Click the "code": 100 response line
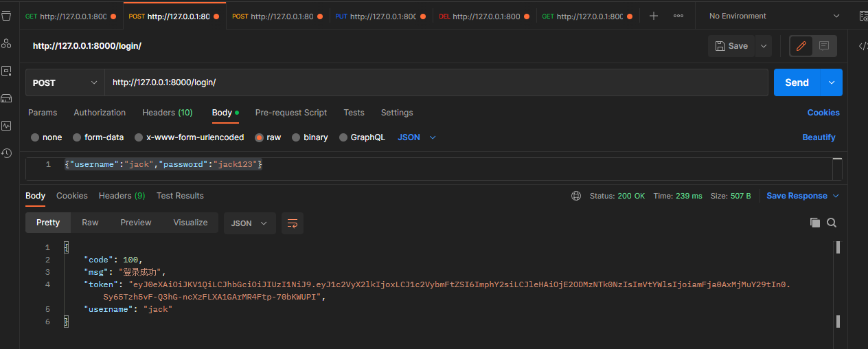The image size is (868, 349). [113, 260]
